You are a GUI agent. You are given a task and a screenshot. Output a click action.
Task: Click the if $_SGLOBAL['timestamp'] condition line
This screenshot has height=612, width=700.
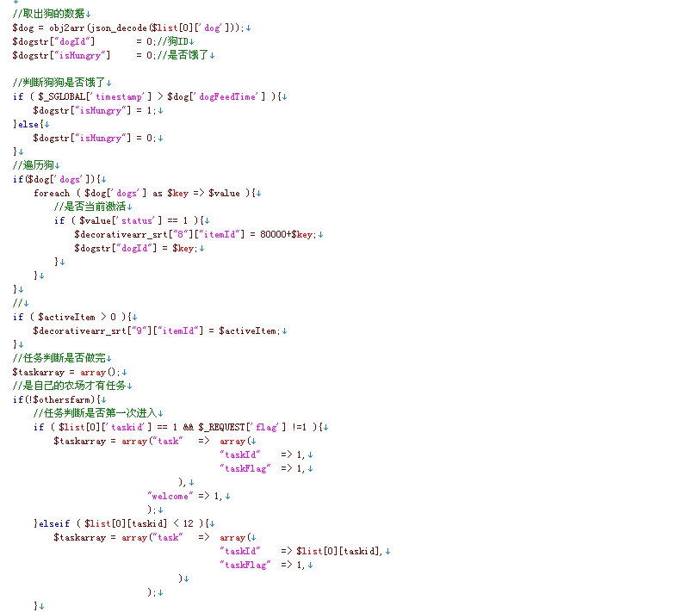pos(150,96)
